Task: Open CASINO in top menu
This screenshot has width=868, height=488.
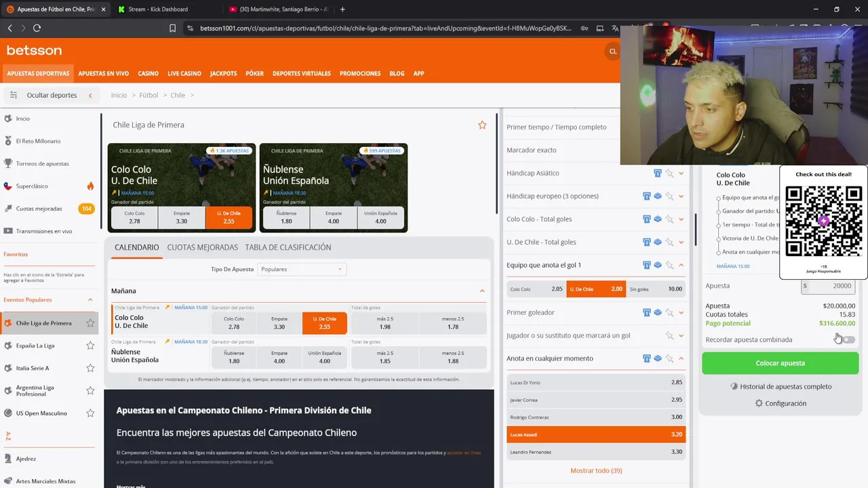Action: click(x=148, y=73)
